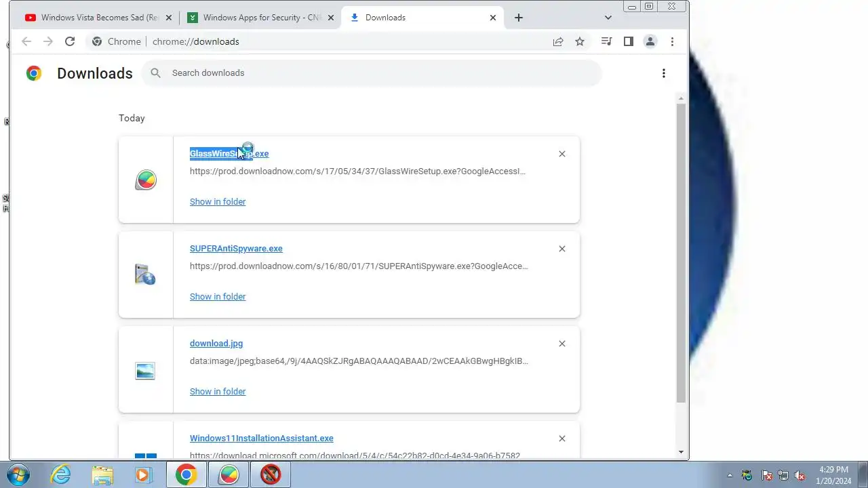Click the forward navigation arrow
Image resolution: width=868 pixels, height=488 pixels.
pos(48,41)
